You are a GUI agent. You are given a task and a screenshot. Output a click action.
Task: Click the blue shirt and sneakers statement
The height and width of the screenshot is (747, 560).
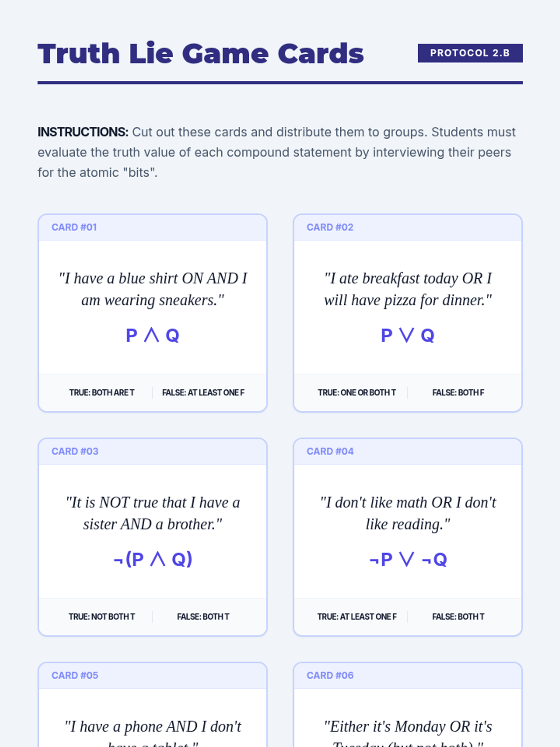[x=153, y=289]
